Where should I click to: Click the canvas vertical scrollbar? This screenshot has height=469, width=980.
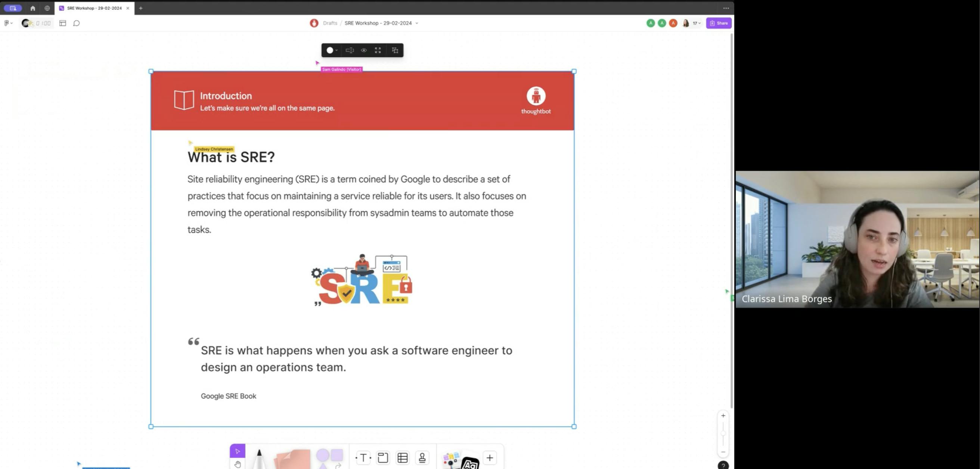731,221
